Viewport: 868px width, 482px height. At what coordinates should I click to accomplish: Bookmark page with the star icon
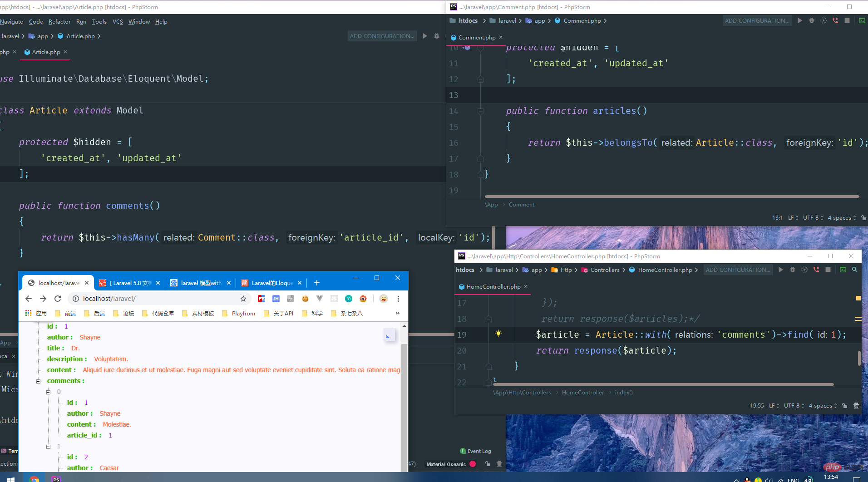[243, 299]
